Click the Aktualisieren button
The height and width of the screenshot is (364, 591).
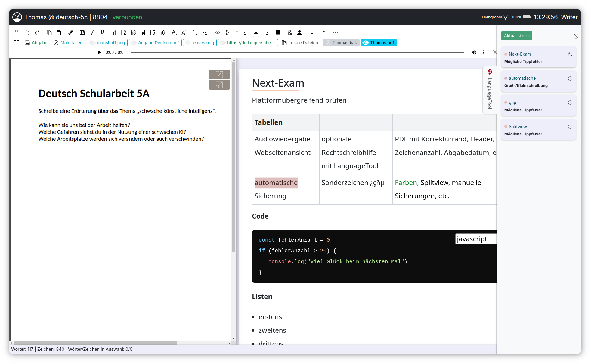point(517,36)
